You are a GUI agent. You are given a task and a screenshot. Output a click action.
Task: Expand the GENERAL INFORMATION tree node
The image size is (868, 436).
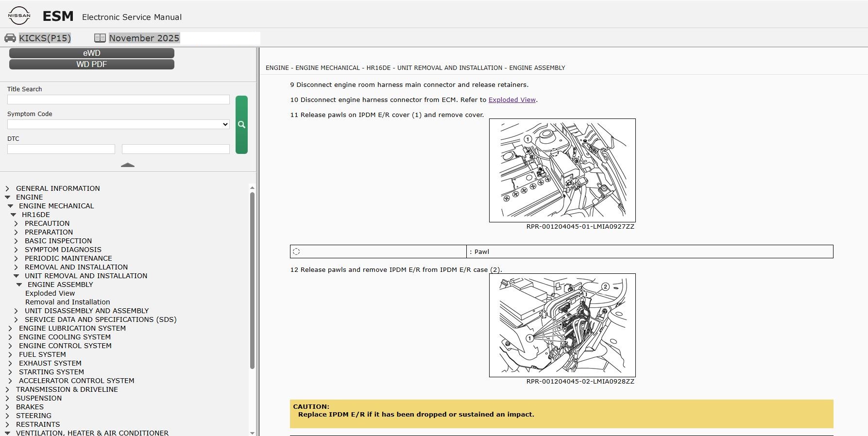pyautogui.click(x=7, y=188)
